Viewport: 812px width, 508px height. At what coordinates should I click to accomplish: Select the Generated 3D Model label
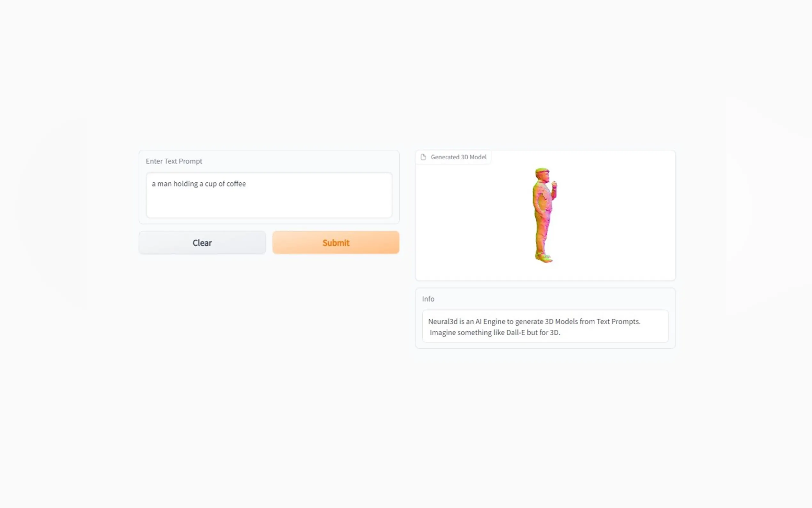pyautogui.click(x=458, y=157)
